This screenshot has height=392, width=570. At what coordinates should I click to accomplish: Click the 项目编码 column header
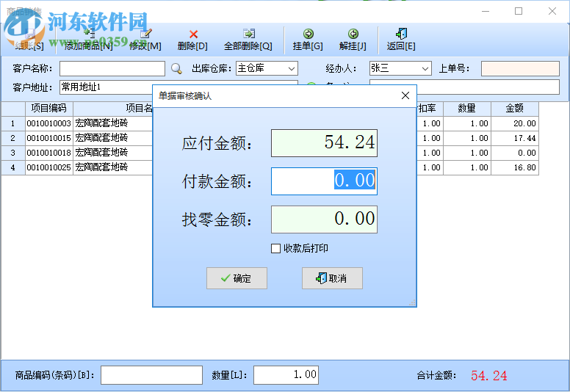[x=49, y=108]
